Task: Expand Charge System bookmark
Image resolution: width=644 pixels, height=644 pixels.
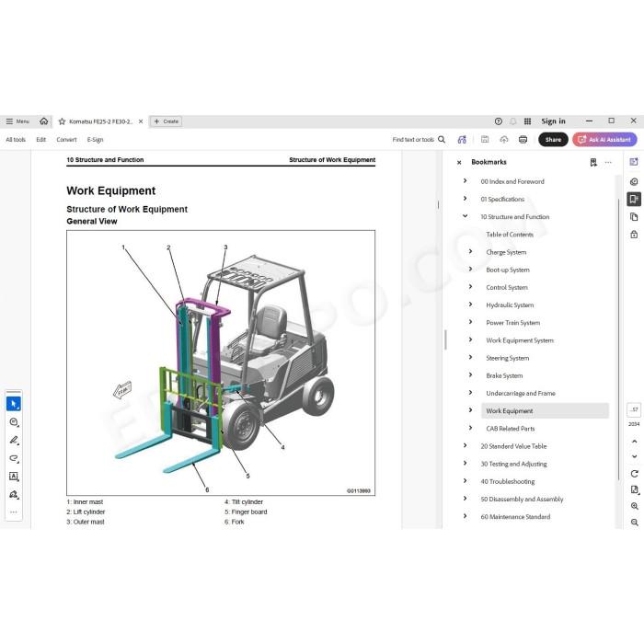Action: 471,251
